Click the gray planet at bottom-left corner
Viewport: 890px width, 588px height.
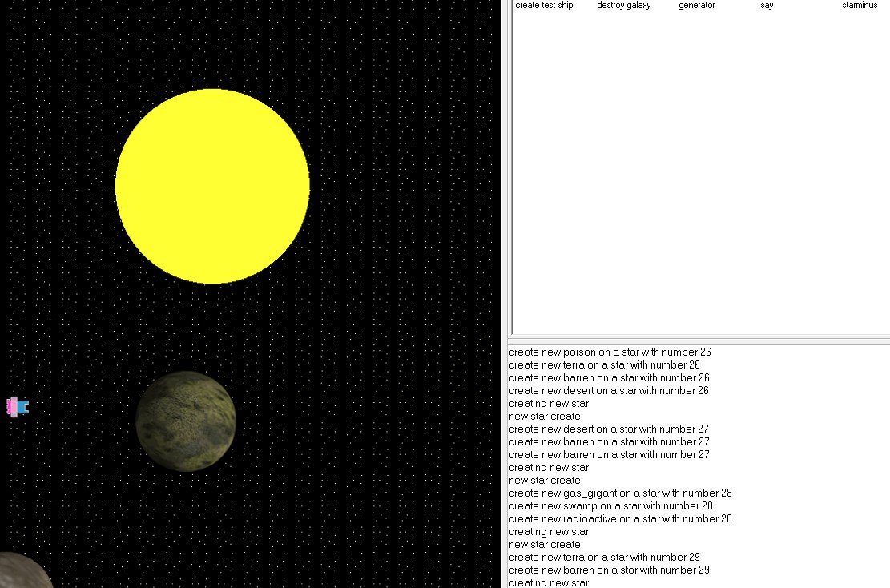(22, 570)
